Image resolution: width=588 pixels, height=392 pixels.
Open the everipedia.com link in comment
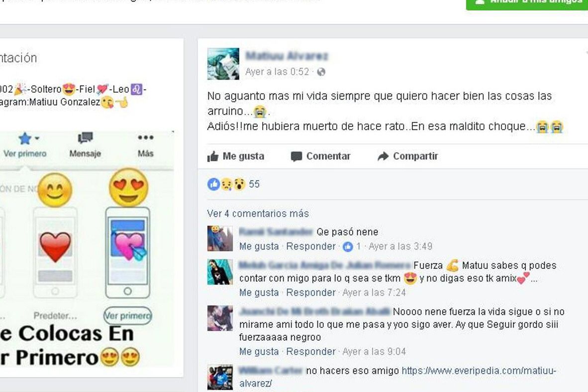(x=398, y=377)
